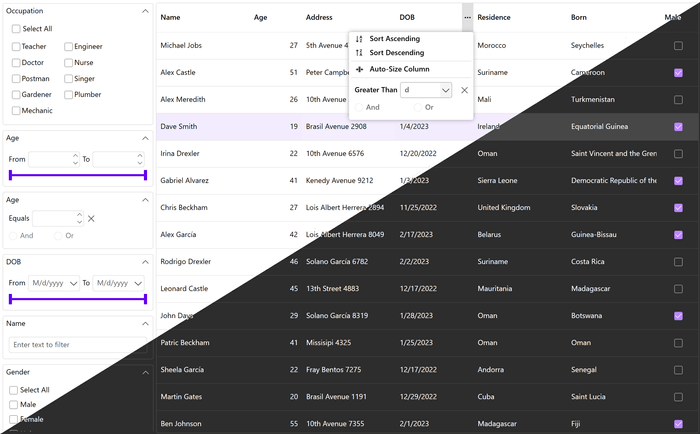This screenshot has height=434, width=700.
Task: Toggle the Male checkbox for Dave Smith
Action: (x=678, y=127)
